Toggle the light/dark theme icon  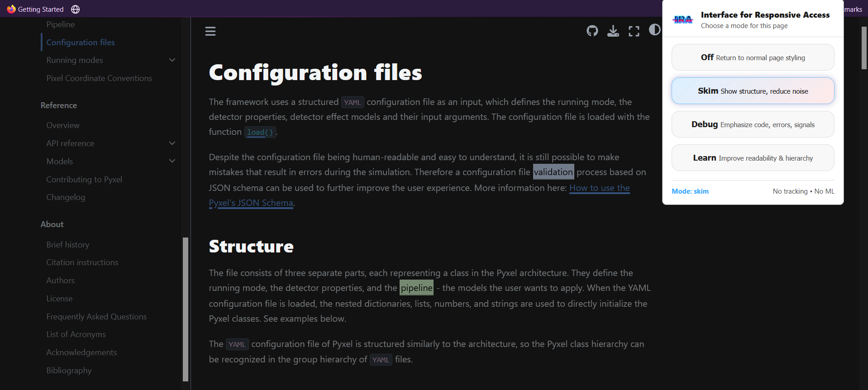coord(654,30)
